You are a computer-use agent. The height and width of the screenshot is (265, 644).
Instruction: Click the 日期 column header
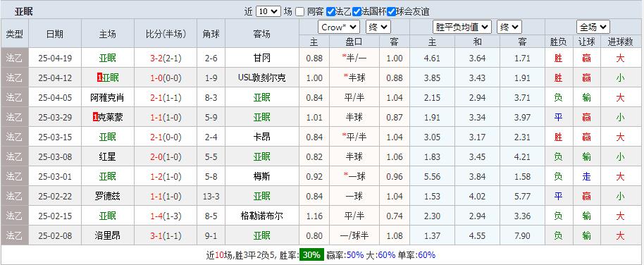(x=55, y=34)
